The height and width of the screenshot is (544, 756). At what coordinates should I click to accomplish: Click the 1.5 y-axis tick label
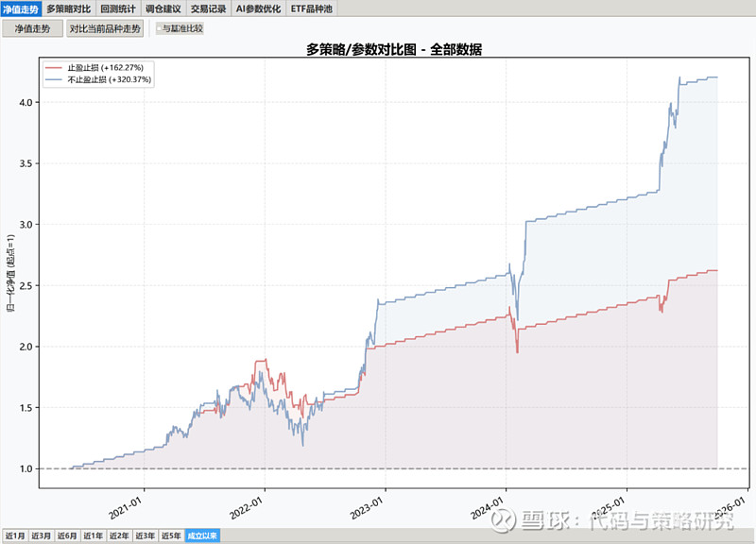click(26, 408)
